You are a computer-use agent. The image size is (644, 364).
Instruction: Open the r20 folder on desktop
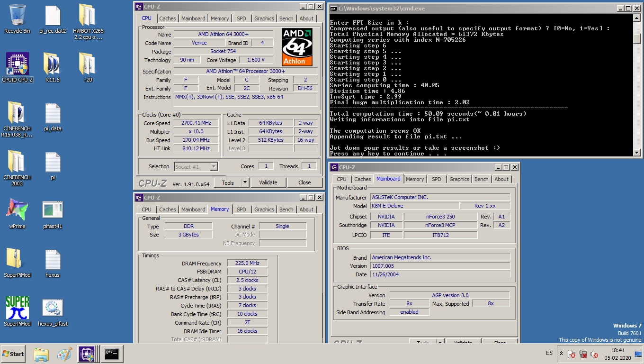tap(88, 68)
